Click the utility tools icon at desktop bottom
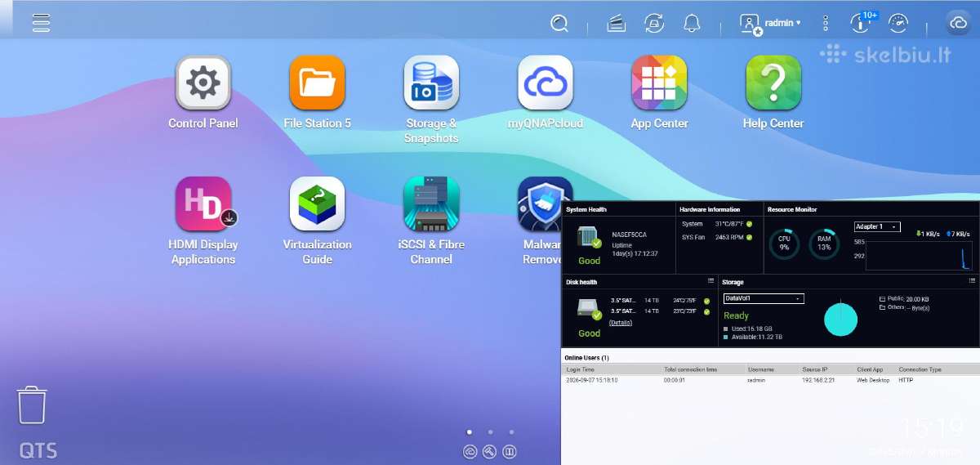This screenshot has width=980, height=465. coord(490,451)
